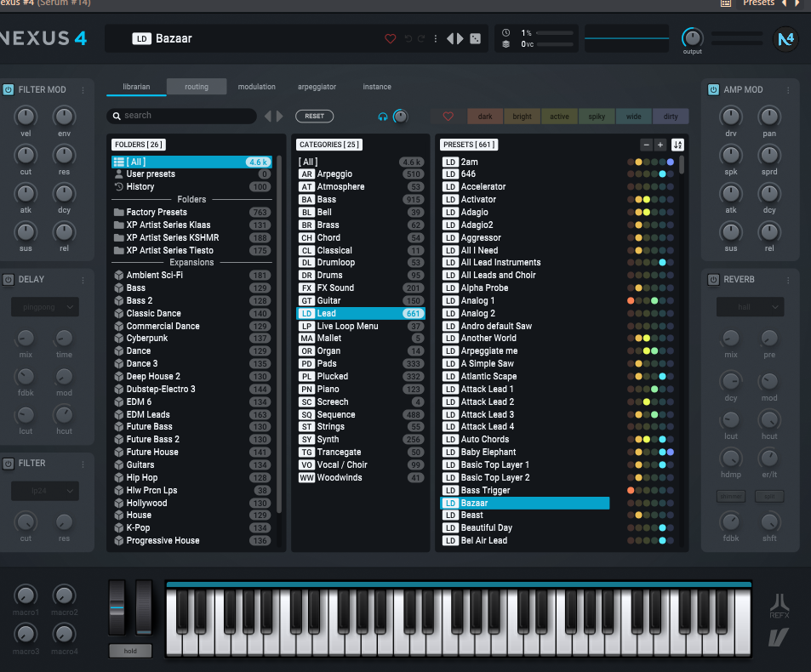
Task: Go to previous preset with left arrow
Action: coord(449,39)
